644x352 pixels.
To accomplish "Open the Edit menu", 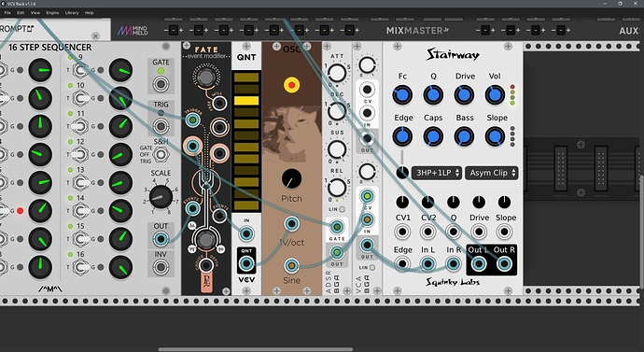I will pyautogui.click(x=21, y=13).
